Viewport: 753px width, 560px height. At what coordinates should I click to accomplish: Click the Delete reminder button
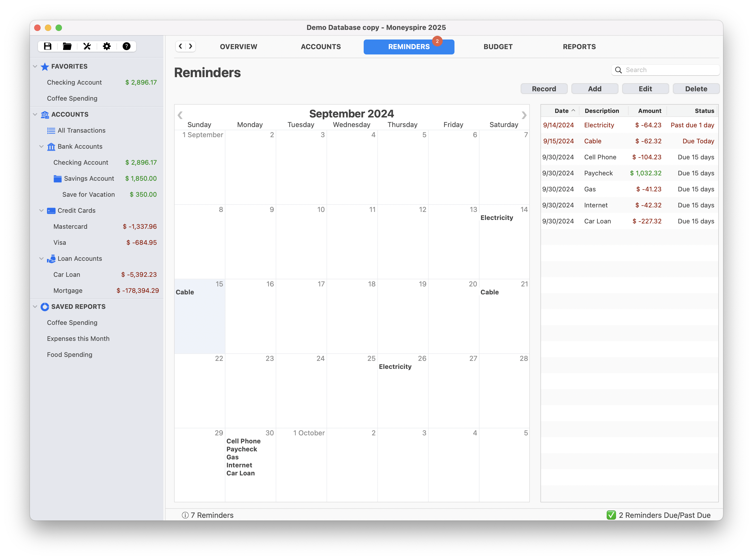point(696,89)
